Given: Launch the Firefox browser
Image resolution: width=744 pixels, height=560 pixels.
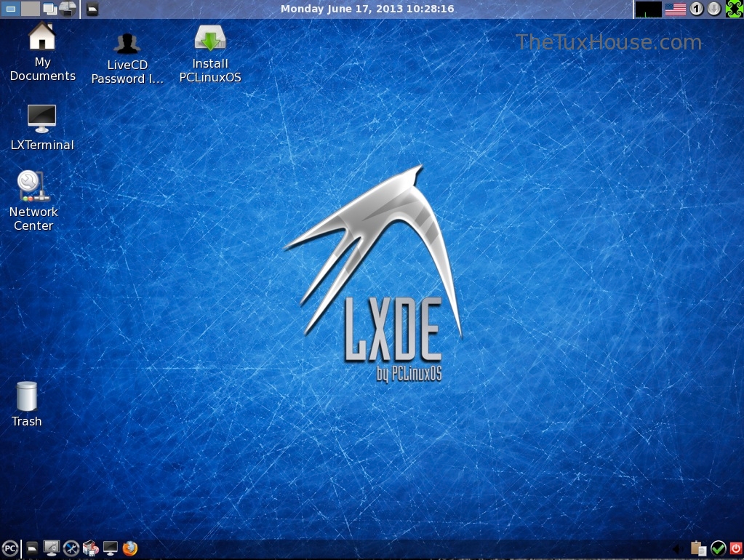Looking at the screenshot, I should tap(130, 548).
